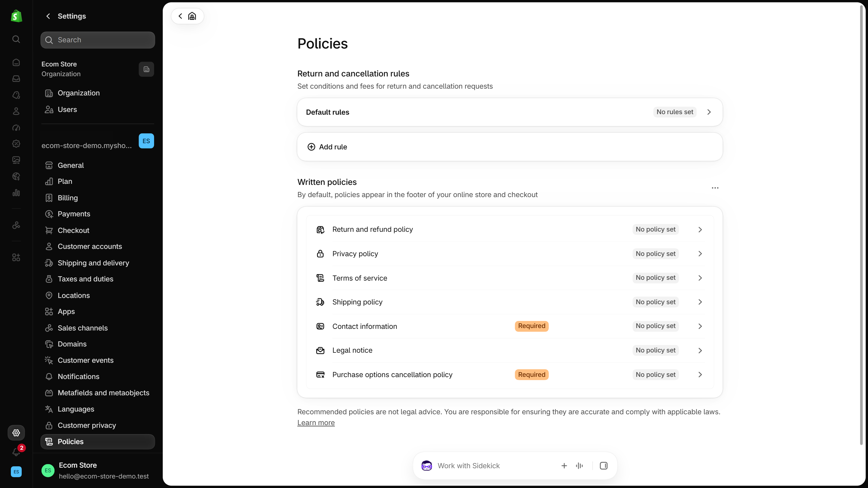Expand Default rules via its chevron
The width and height of the screenshot is (868, 488).
tap(709, 112)
